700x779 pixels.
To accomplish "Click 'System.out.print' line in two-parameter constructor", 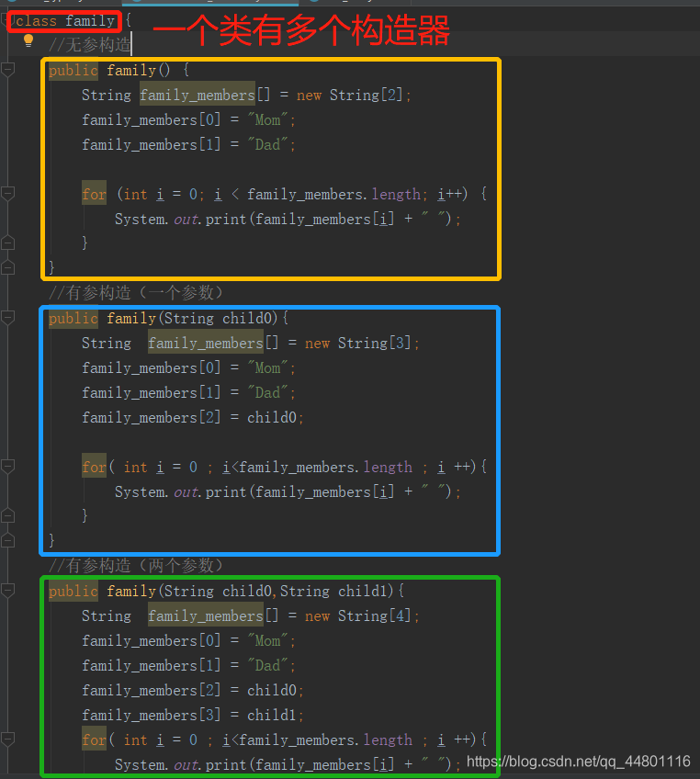I will (288, 764).
